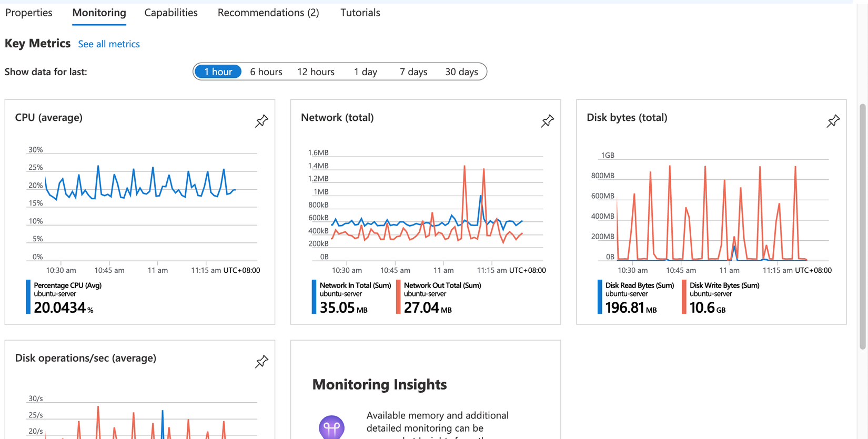Open the See all metrics link
868x439 pixels.
109,44
